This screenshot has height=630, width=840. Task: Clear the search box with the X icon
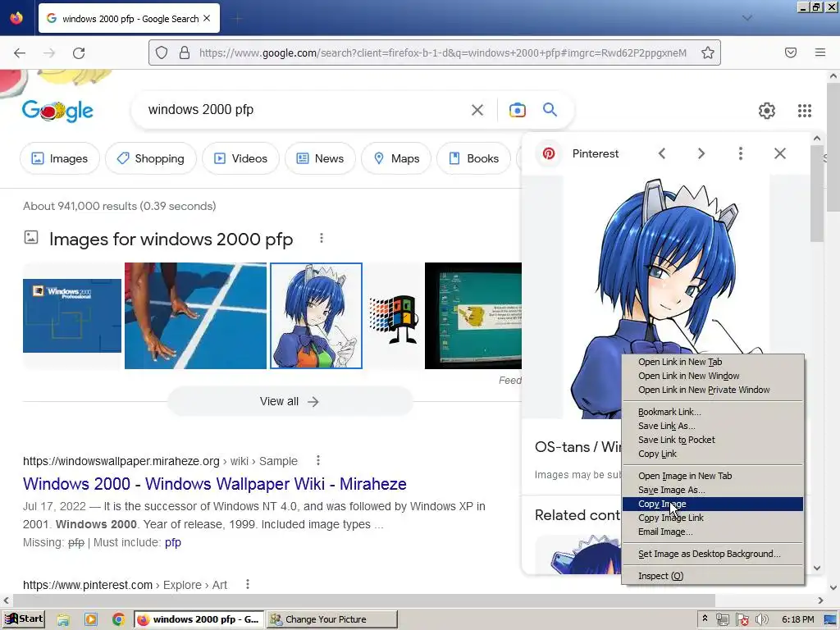[477, 110]
